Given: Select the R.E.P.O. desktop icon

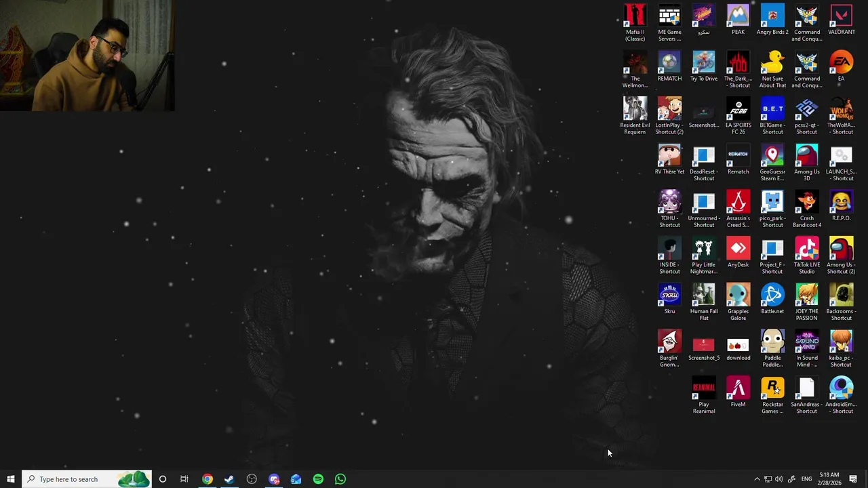Looking at the screenshot, I should [841, 205].
